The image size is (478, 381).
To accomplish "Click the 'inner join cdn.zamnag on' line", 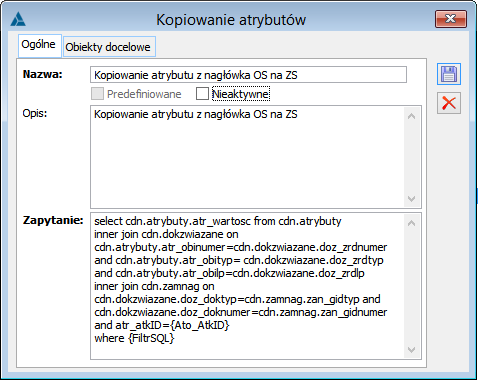I will (154, 286).
